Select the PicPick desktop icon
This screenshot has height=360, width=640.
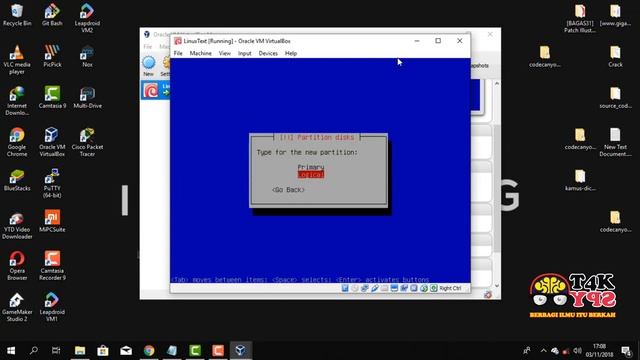coord(52,56)
